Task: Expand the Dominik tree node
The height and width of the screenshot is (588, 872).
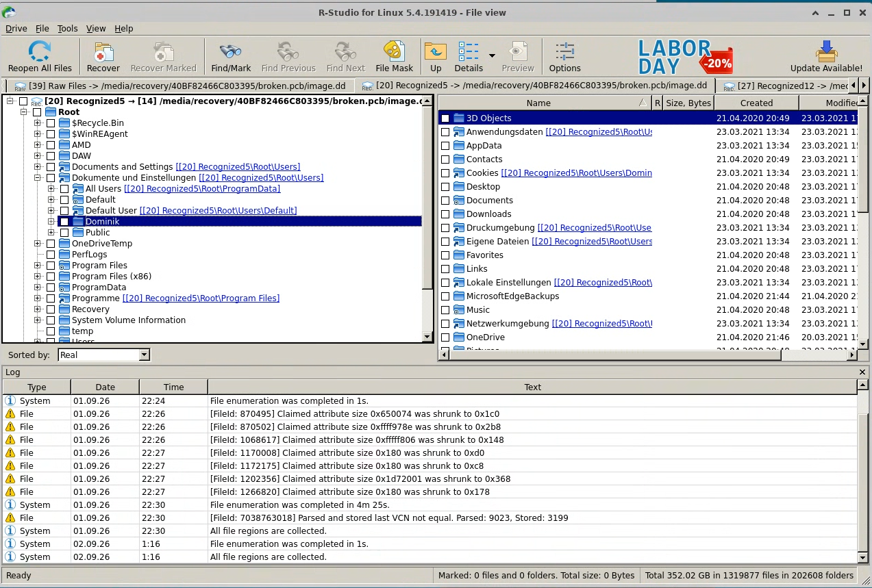Action: point(51,222)
